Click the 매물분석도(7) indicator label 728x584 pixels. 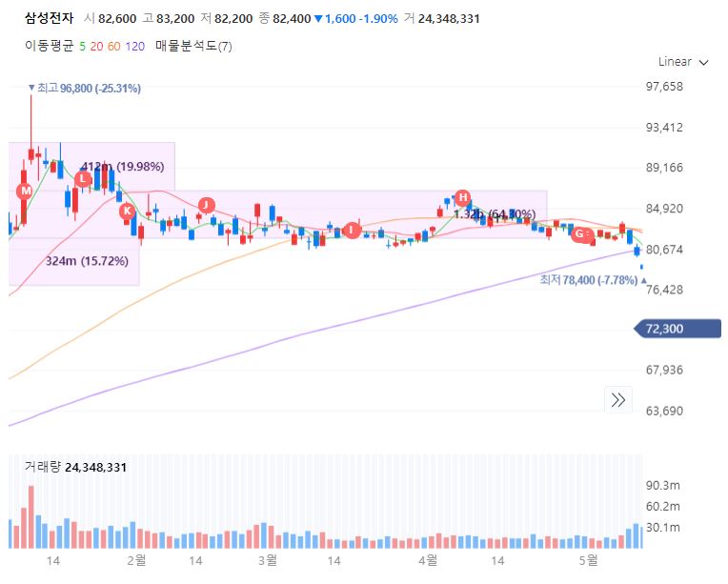click(x=193, y=46)
